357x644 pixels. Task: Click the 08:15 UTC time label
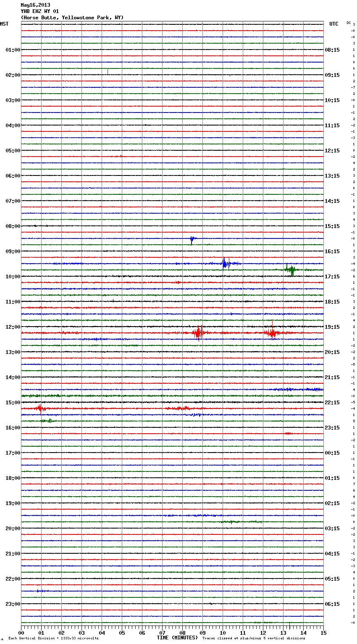(x=332, y=50)
